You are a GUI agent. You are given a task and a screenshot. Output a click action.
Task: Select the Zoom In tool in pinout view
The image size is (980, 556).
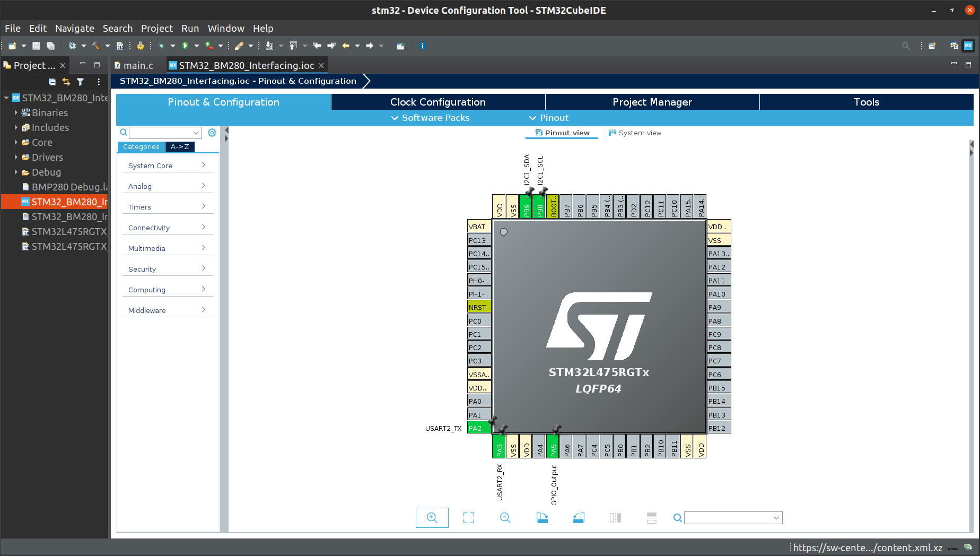432,517
